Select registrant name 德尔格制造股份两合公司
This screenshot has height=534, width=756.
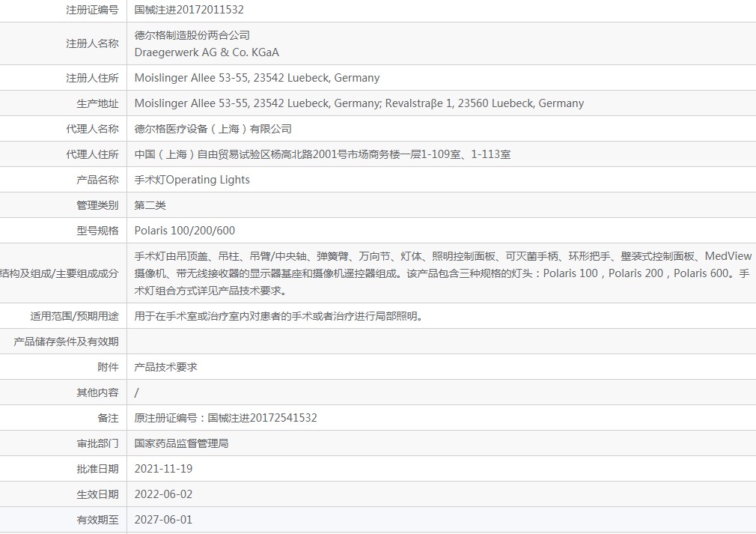192,35
